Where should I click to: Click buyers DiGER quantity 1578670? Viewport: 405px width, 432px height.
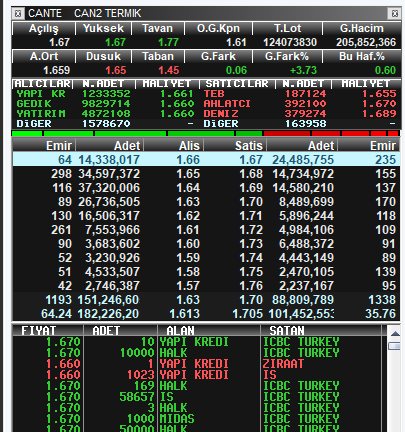click(x=106, y=124)
